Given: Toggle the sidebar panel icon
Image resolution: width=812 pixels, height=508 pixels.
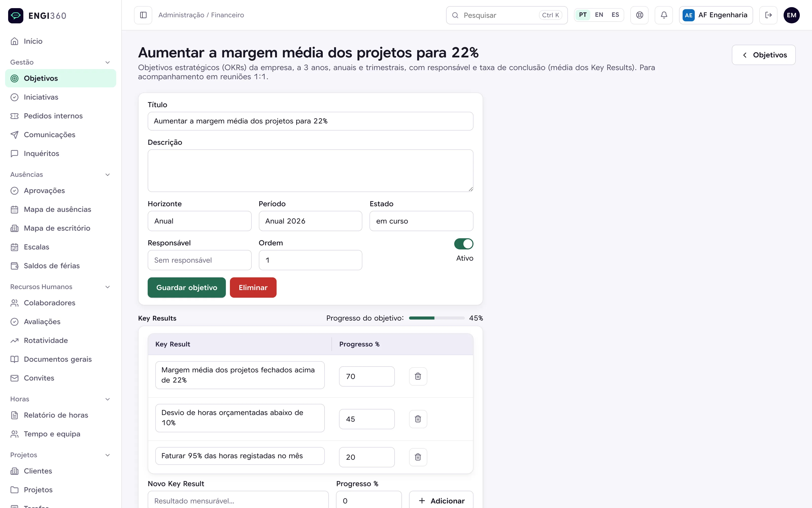Looking at the screenshot, I should coord(143,15).
